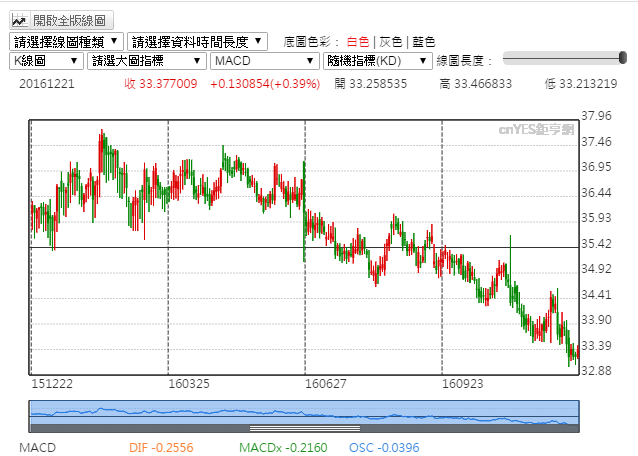Click the DIF -0.2556 value

coord(161,447)
